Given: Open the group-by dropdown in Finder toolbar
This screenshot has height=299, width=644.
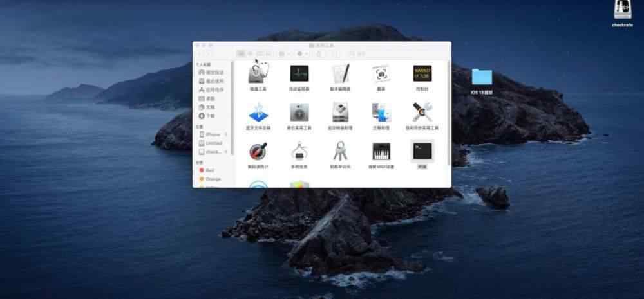Looking at the screenshot, I should 284,53.
